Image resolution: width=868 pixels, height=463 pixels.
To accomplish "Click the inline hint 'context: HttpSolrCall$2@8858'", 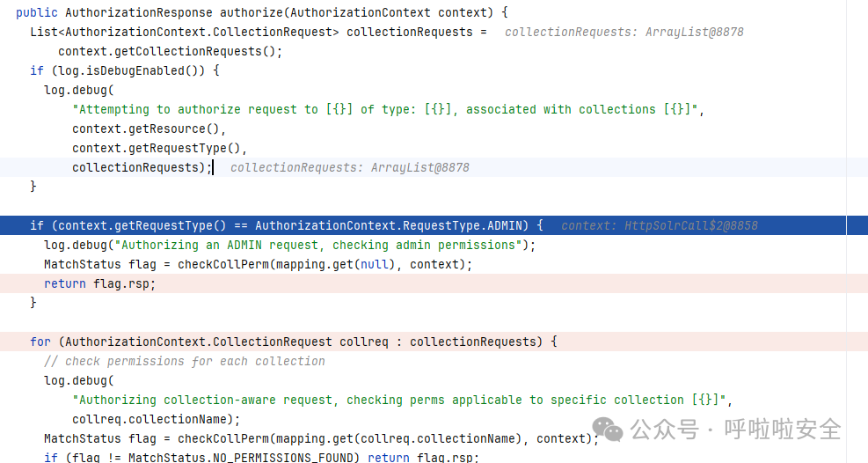I will (659, 226).
